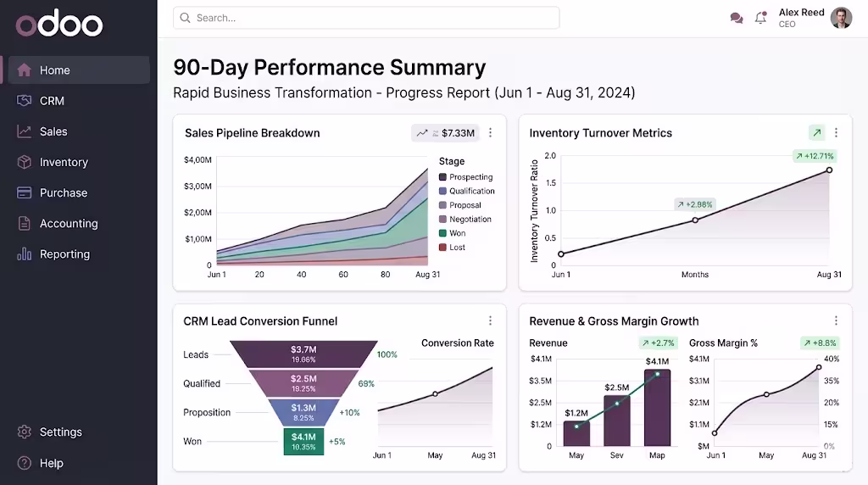
Task: Click the Proposition $1.3M funnel segment
Action: point(303,412)
